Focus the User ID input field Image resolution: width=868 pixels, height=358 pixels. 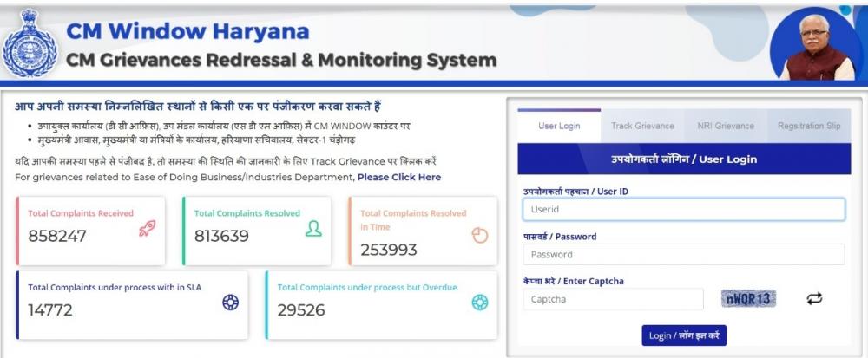(x=684, y=210)
